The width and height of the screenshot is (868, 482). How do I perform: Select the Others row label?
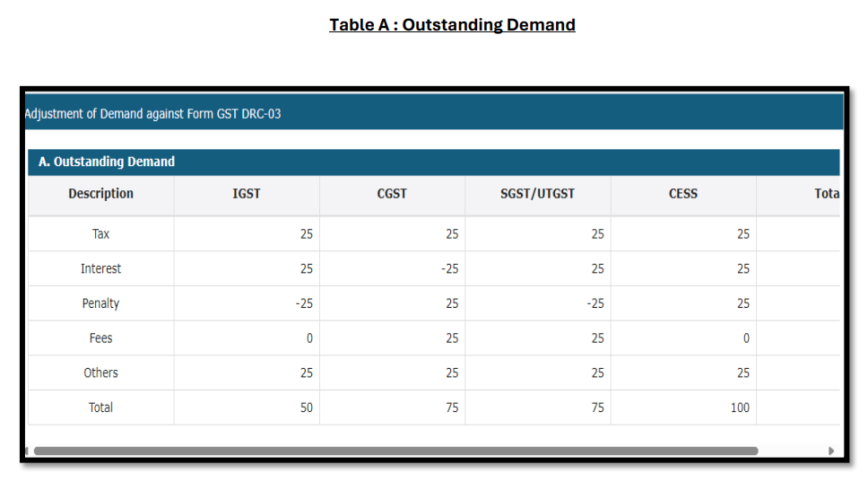tap(100, 373)
